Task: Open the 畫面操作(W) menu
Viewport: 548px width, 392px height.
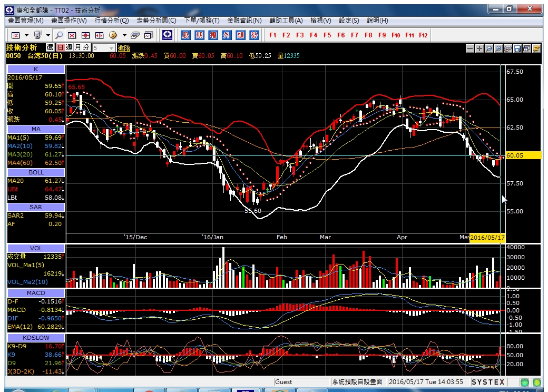Action: coord(69,21)
